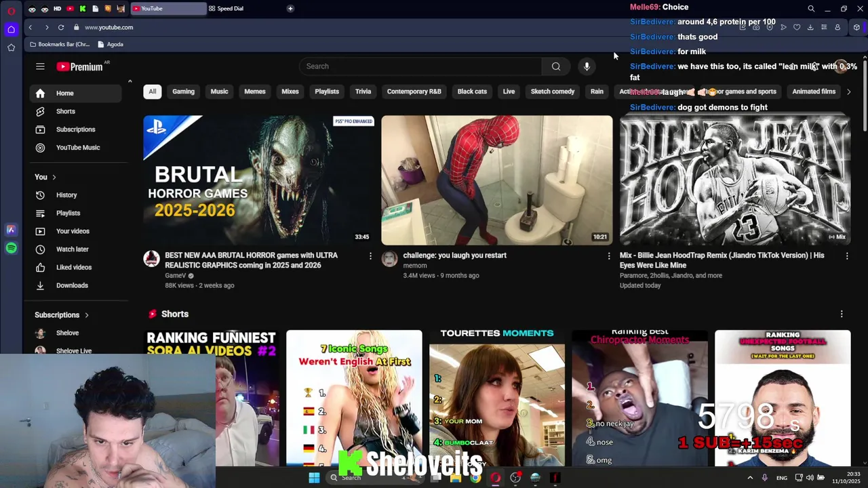Open the Bookmarks Bar folder
The width and height of the screenshot is (868, 488).
coord(59,45)
